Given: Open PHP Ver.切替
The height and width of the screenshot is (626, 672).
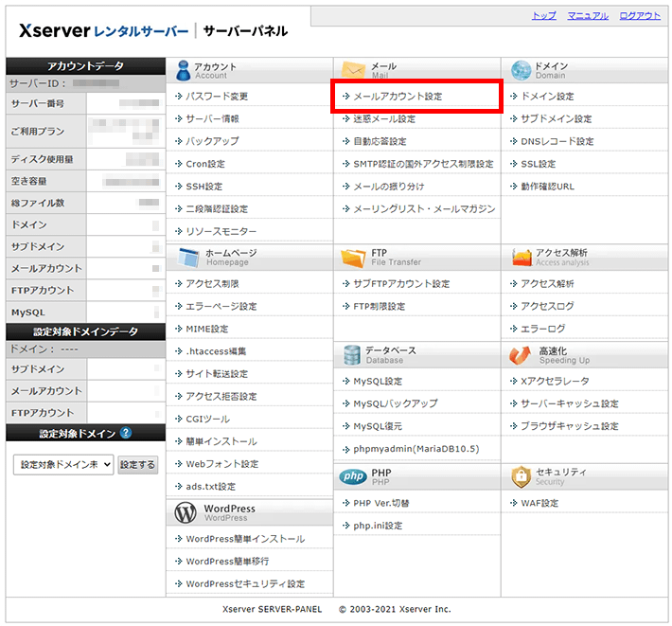Looking at the screenshot, I should coord(381,503).
